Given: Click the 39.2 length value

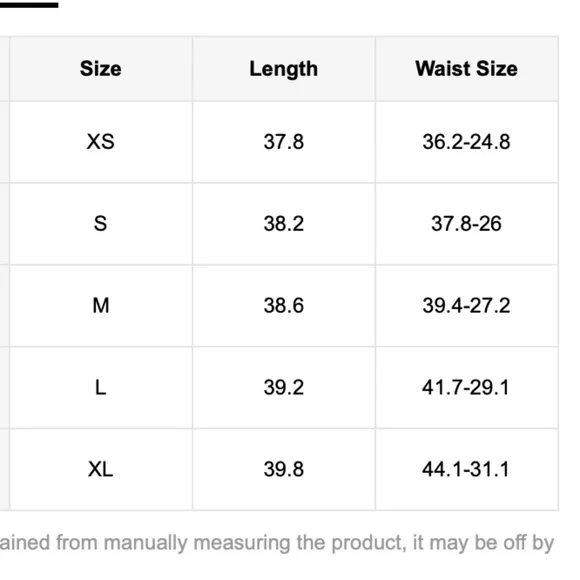Looking at the screenshot, I should (284, 388).
